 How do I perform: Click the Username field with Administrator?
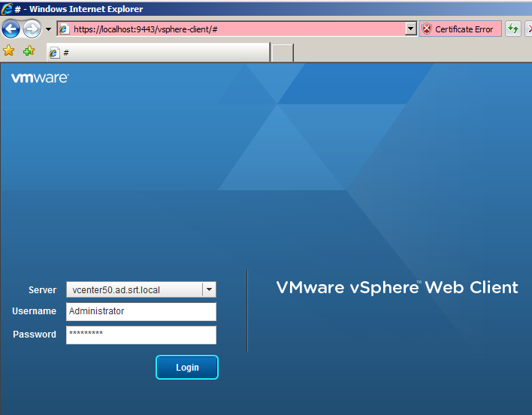click(141, 311)
